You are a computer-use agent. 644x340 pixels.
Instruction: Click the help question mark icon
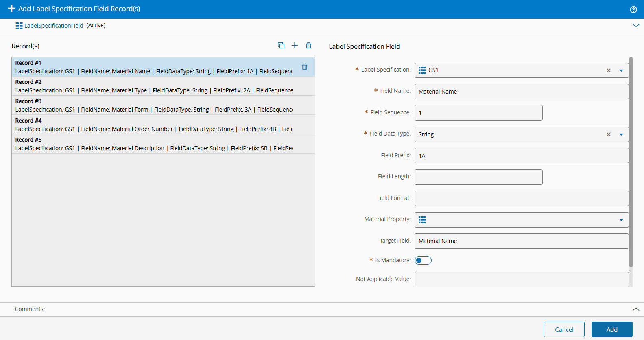tap(633, 9)
